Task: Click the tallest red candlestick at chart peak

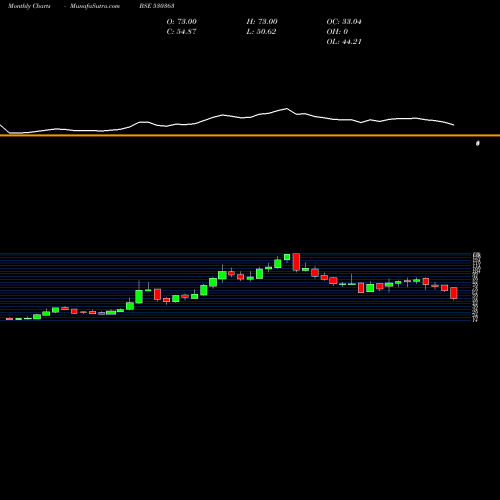Action: click(296, 262)
